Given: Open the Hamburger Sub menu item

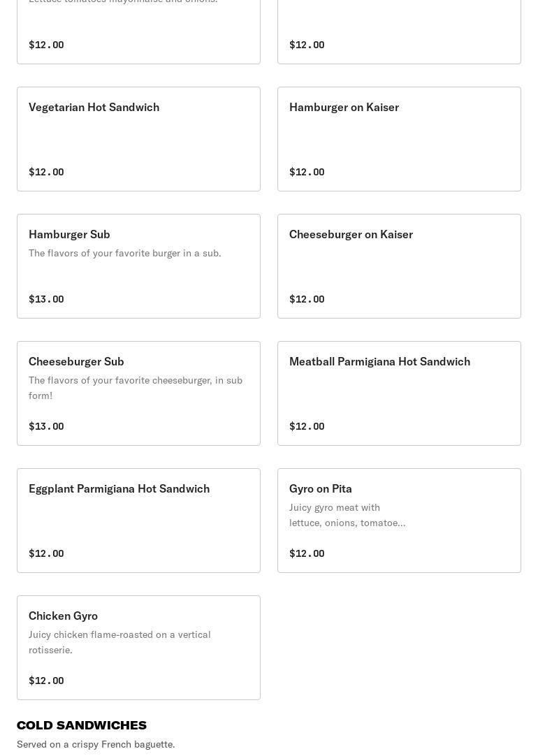Looking at the screenshot, I should tap(138, 266).
